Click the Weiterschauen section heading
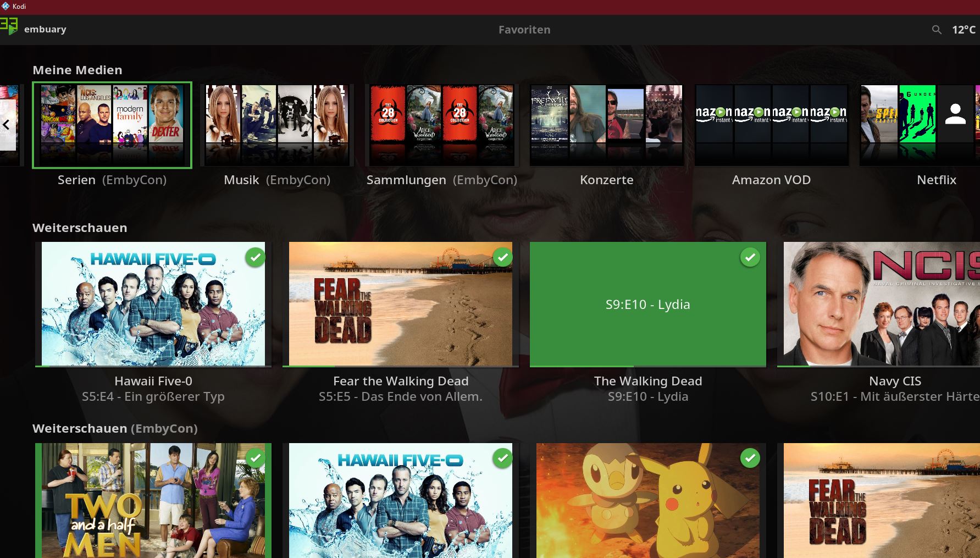 point(80,228)
